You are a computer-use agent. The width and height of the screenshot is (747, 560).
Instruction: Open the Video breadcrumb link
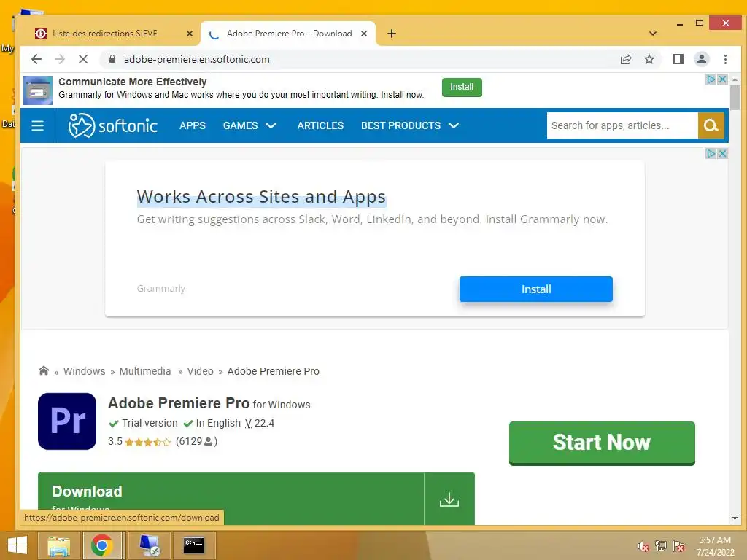tap(200, 371)
